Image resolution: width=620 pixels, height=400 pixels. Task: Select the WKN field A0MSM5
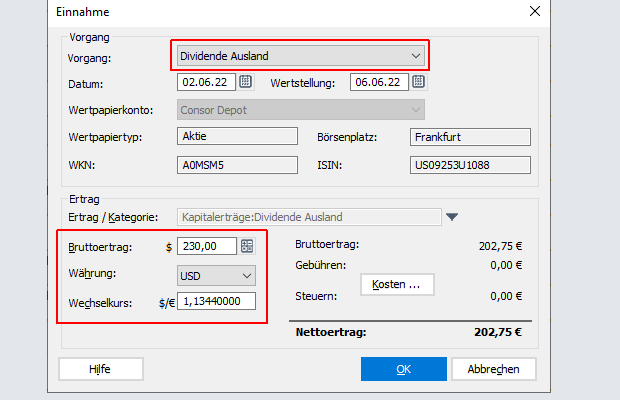[237, 165]
